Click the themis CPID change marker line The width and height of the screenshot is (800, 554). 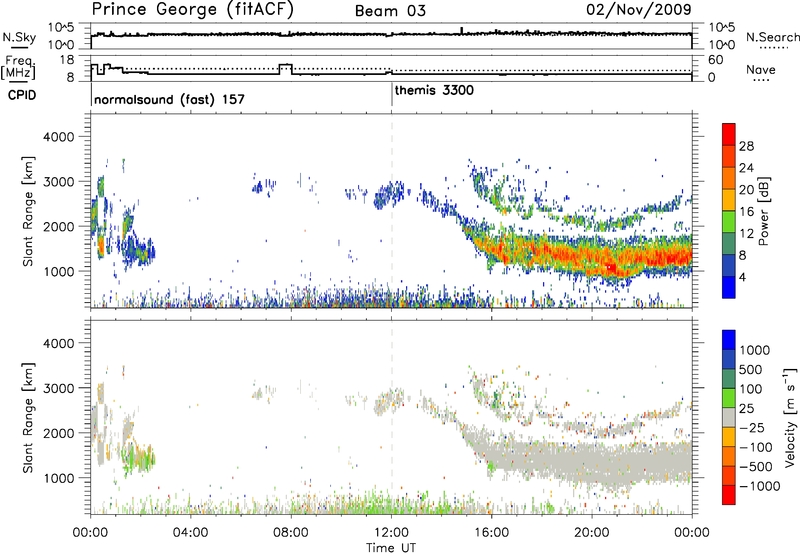(392, 94)
